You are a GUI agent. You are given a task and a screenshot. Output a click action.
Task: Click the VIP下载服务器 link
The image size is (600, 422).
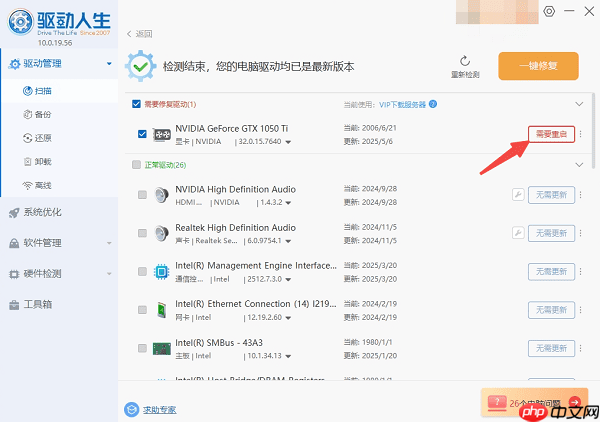pyautogui.click(x=402, y=104)
